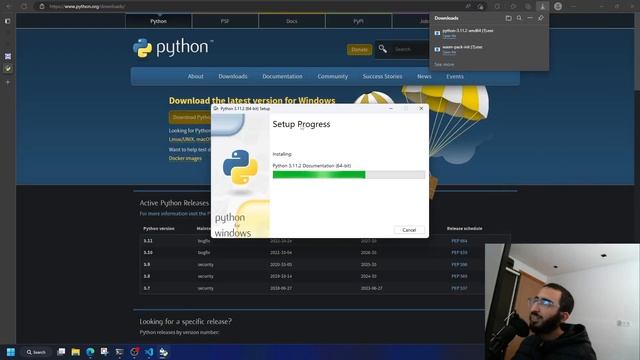Open Snipping Tool from taskbar
640x360 pixels.
(x=104, y=352)
